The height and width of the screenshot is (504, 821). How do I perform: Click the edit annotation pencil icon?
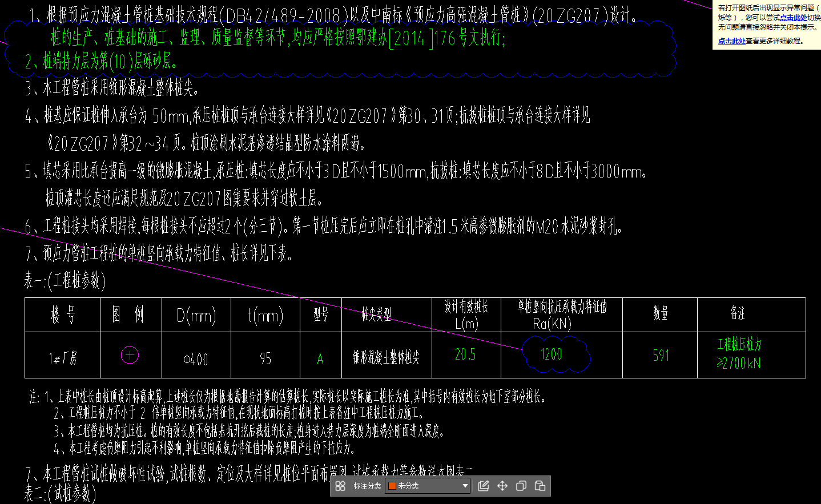484,486
